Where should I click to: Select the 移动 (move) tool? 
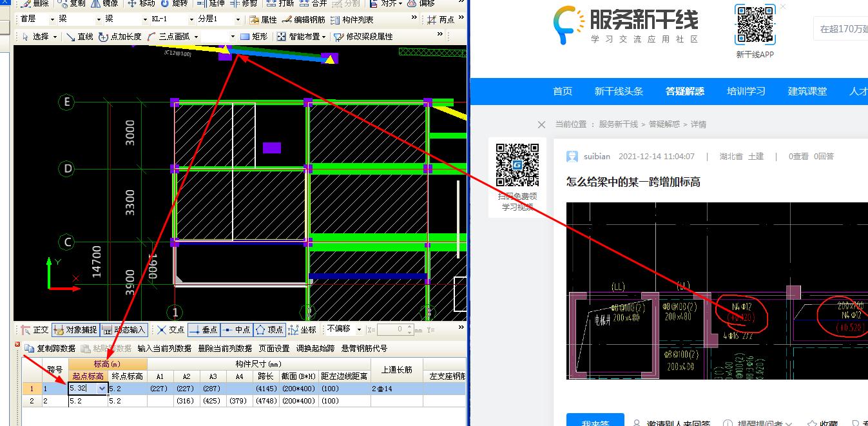(140, 3)
